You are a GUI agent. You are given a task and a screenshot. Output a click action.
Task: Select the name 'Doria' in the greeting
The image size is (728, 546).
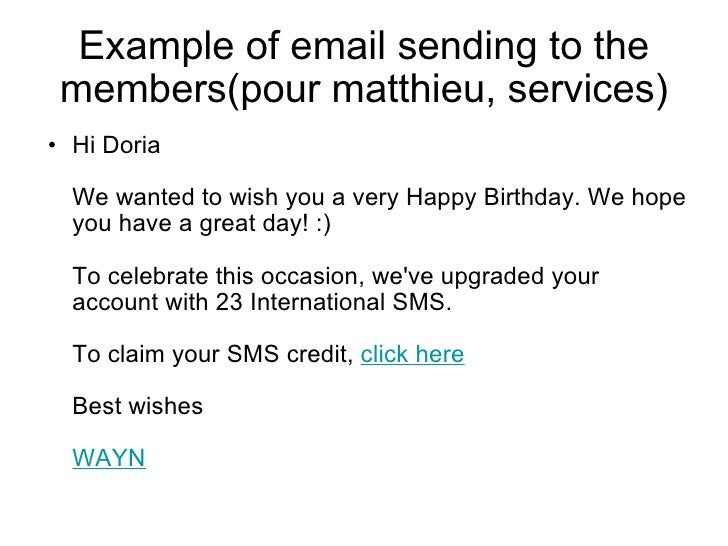tap(131, 145)
